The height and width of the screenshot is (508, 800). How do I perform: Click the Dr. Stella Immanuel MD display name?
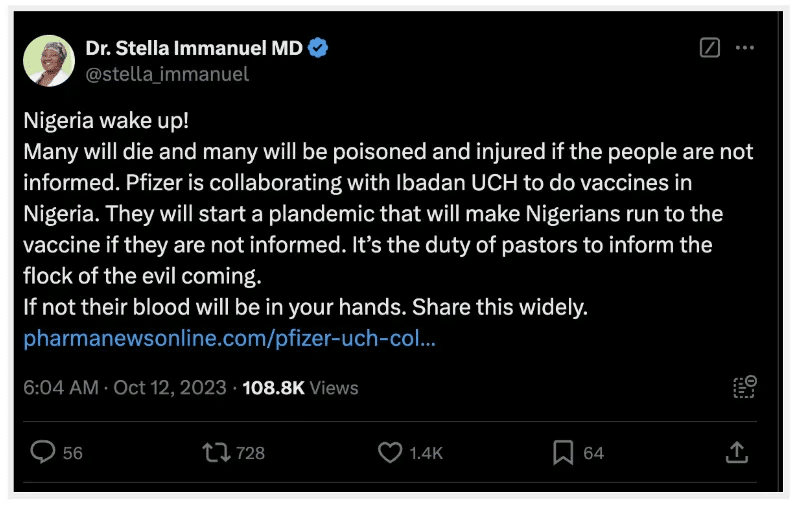(x=194, y=48)
